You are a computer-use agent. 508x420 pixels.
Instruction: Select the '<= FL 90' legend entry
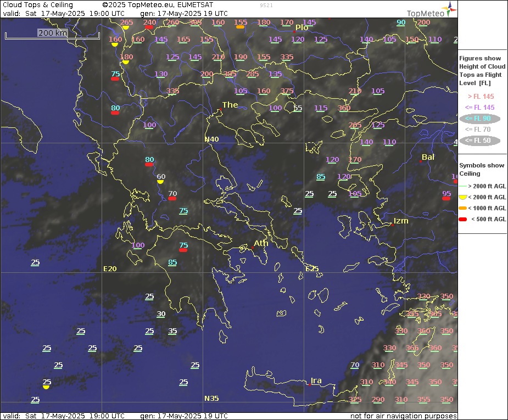coord(479,119)
